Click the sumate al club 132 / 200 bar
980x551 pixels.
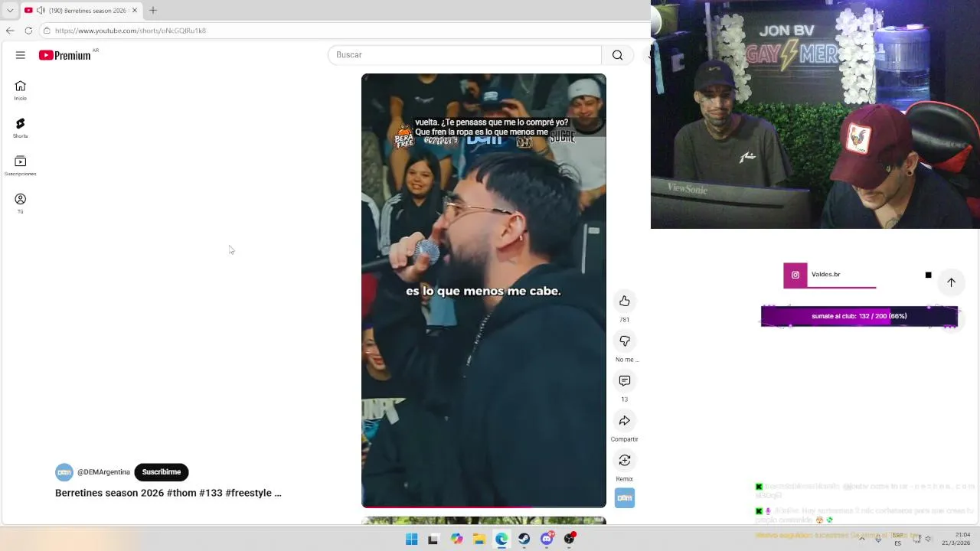pos(859,316)
